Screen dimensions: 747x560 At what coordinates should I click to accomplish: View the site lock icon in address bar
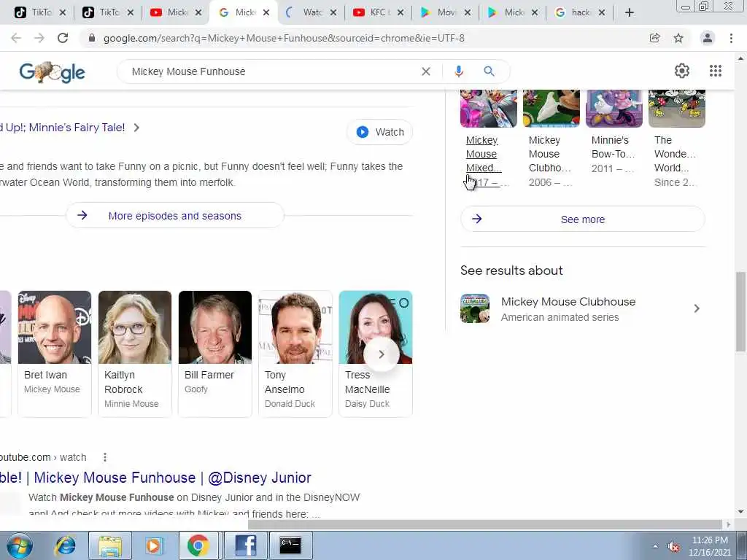(x=92, y=38)
